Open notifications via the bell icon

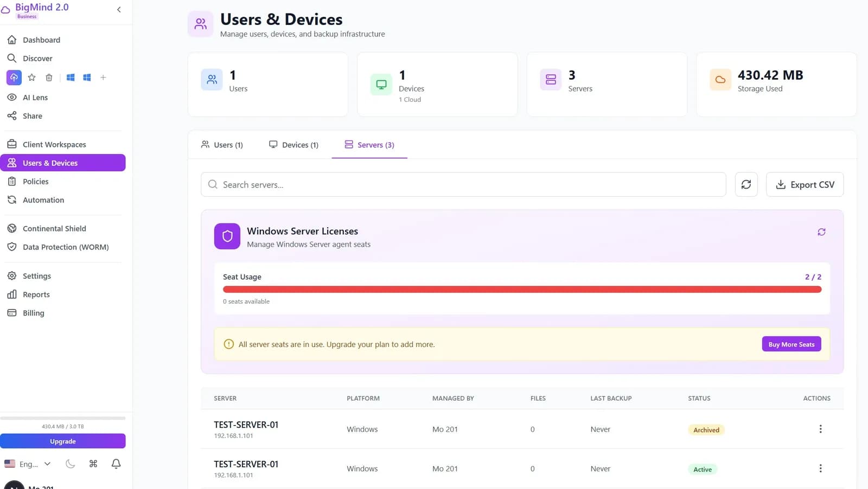click(x=116, y=464)
